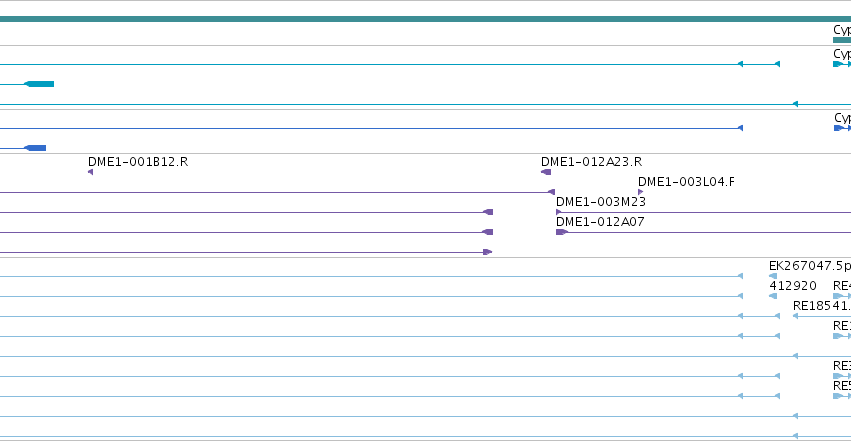Select the DME1-003M23 label
This screenshot has height=441, width=851.
pyautogui.click(x=601, y=202)
